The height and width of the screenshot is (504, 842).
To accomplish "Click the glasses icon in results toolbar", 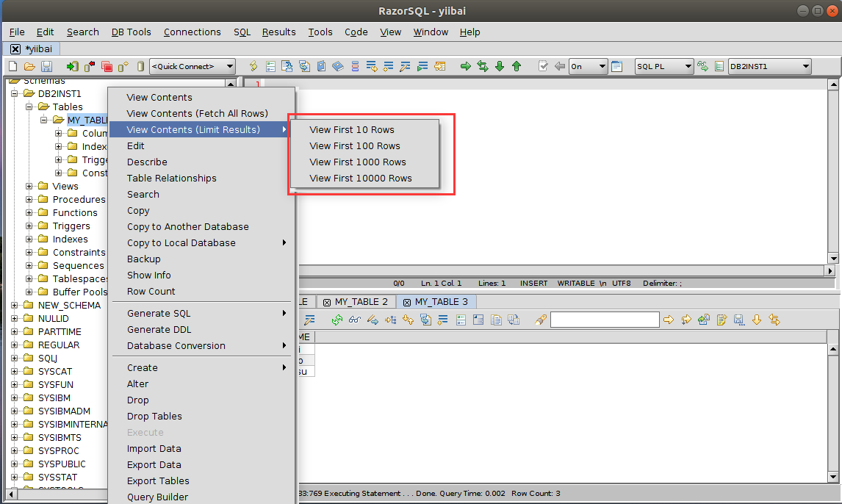I will pyautogui.click(x=355, y=320).
